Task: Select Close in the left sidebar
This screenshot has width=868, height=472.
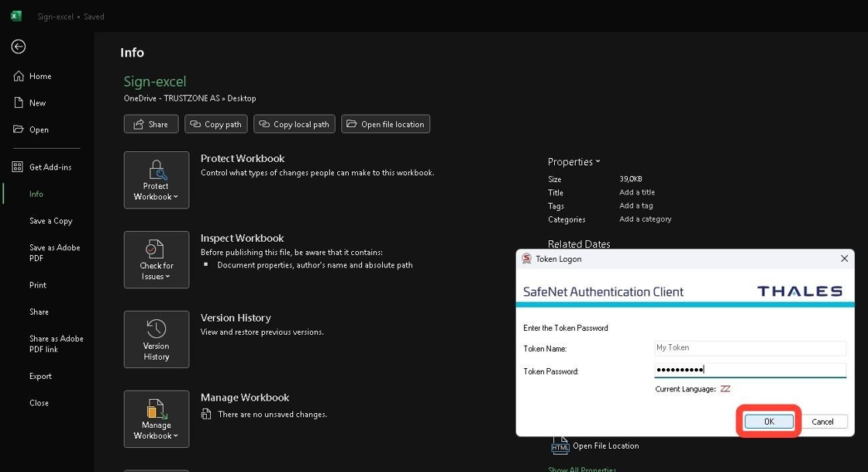Action: coord(39,403)
